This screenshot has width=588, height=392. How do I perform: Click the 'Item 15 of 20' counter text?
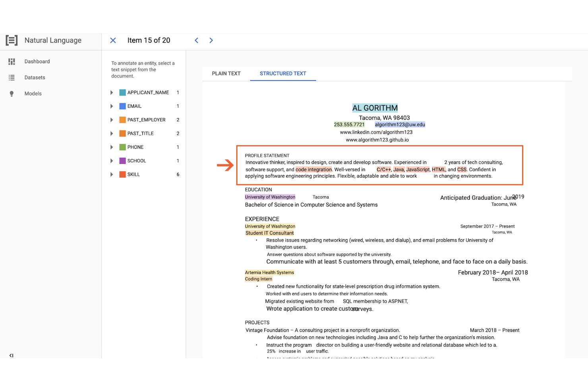149,40
